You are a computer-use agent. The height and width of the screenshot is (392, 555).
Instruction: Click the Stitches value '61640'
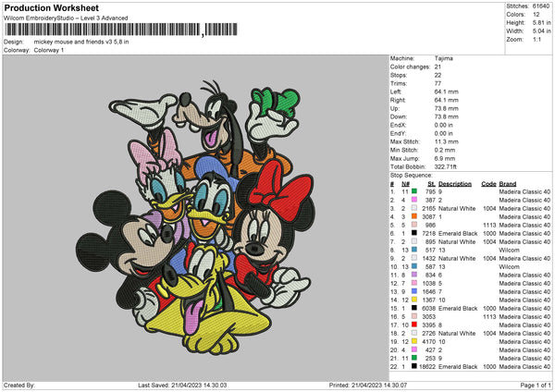click(x=541, y=6)
